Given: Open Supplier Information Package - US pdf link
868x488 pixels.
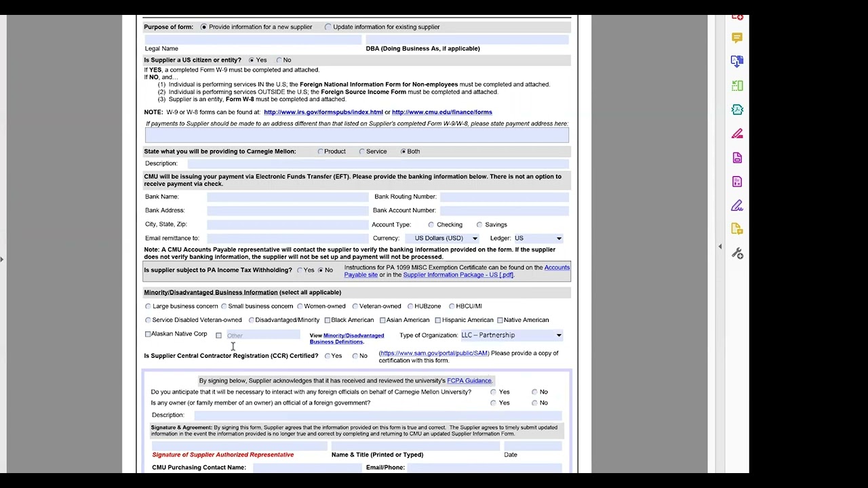Looking at the screenshot, I should point(458,275).
